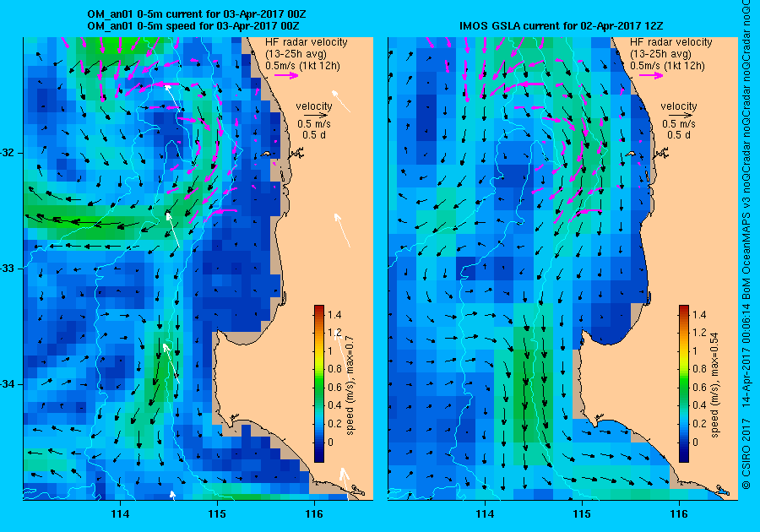Viewport: 760px width, 532px height.
Task: Select the title 'OM_an01 0-5m current for 03-Apr-2017 00Z'
Action: [x=196, y=14]
